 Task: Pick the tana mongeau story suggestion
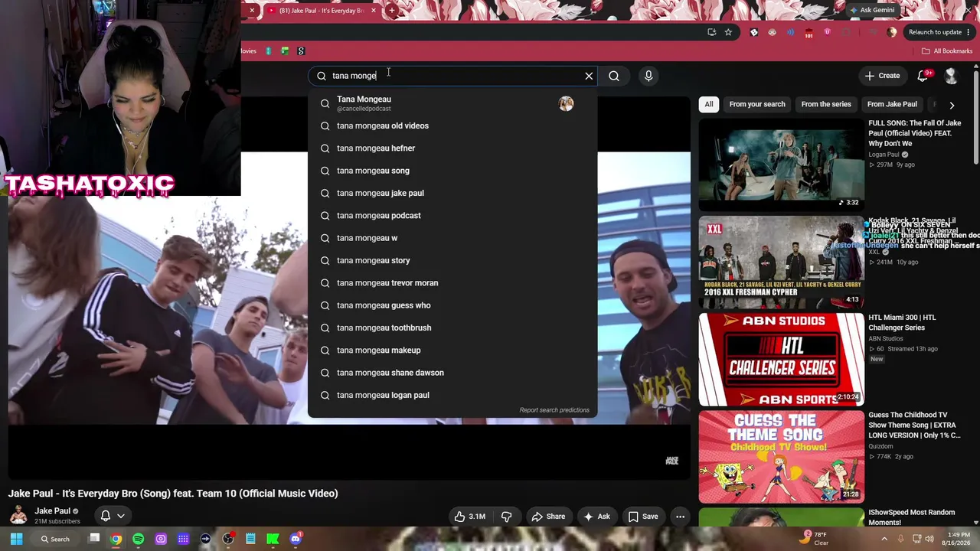tap(452, 260)
